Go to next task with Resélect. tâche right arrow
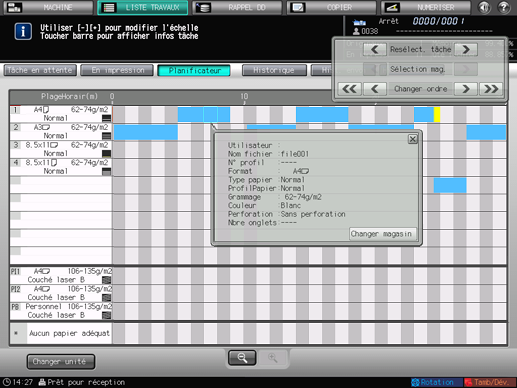 [x=466, y=50]
